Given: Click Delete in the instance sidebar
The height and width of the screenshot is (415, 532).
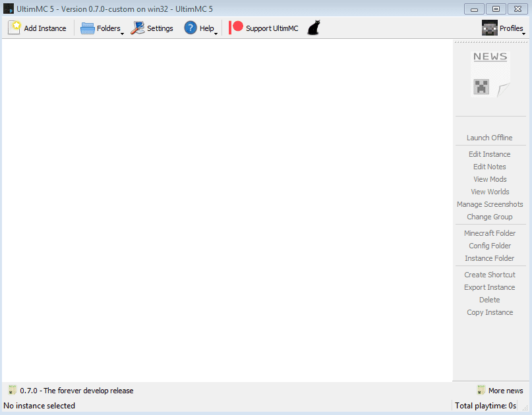Looking at the screenshot, I should click(x=490, y=300).
